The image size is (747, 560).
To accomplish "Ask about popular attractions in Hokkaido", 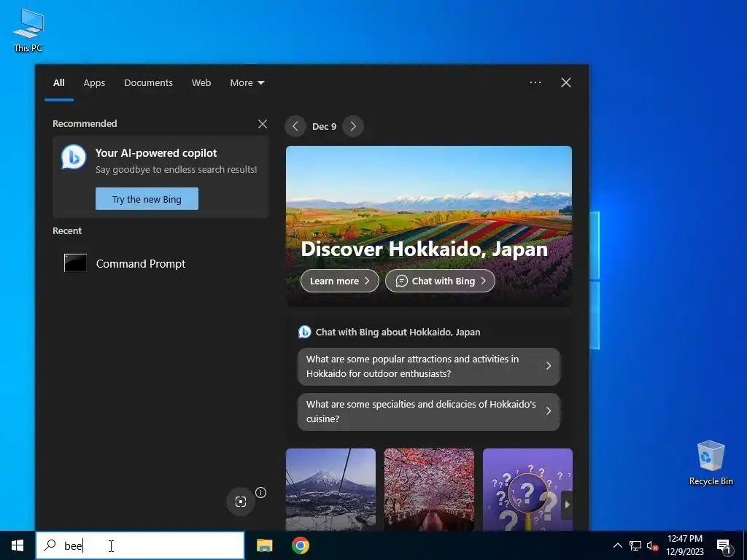I will (x=429, y=366).
